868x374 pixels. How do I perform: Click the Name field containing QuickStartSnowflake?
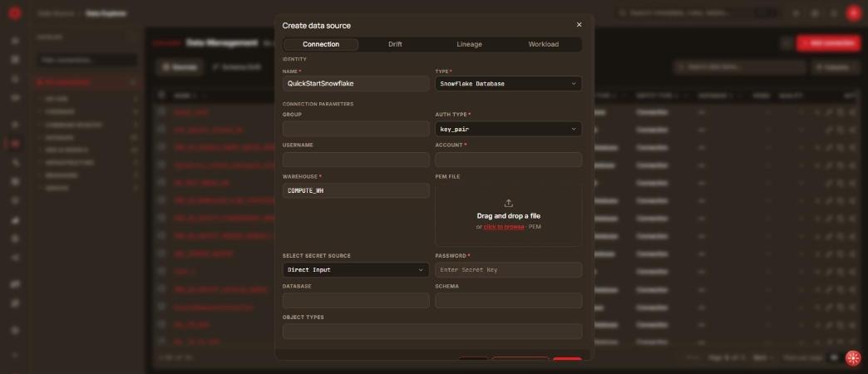coord(356,84)
